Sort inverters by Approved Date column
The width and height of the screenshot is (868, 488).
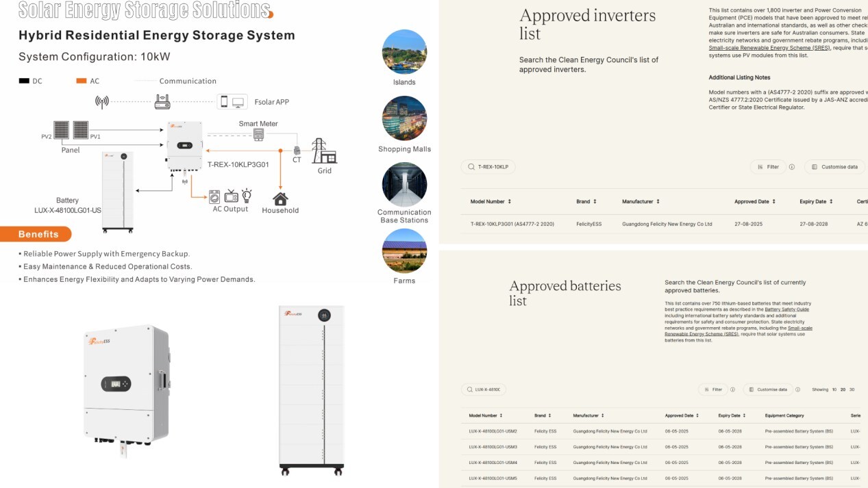755,202
